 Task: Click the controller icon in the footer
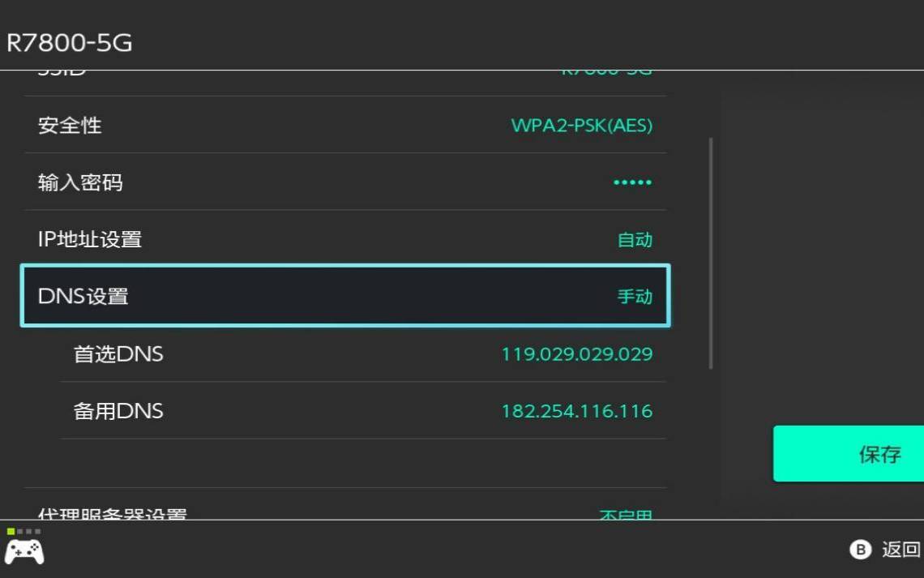24,551
